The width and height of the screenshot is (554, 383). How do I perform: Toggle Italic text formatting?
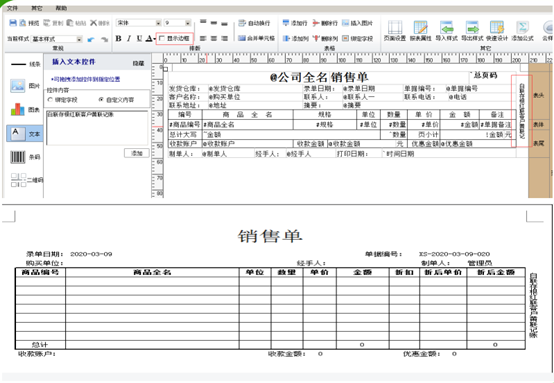tap(129, 38)
